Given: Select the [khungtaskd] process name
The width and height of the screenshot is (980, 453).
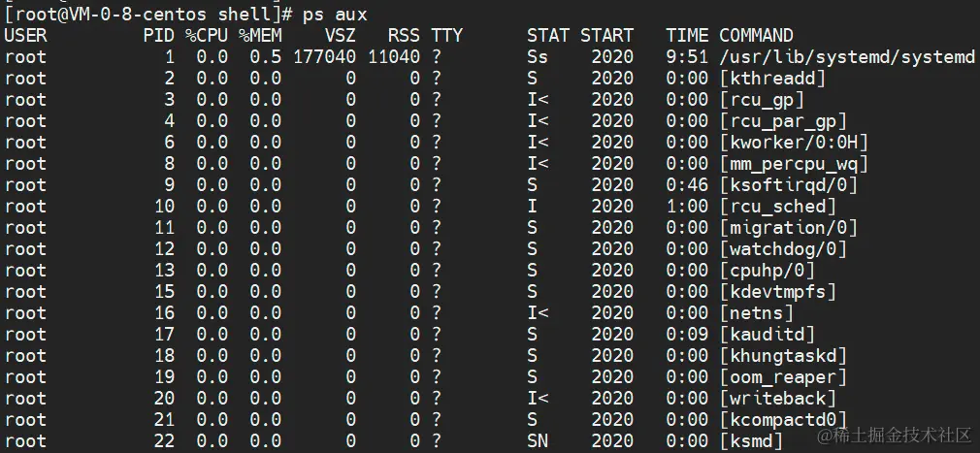Looking at the screenshot, I should (x=783, y=356).
